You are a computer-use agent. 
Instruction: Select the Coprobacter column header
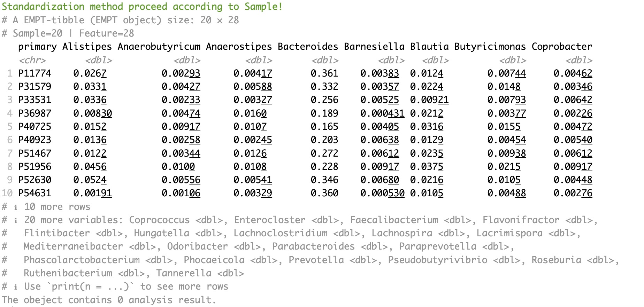point(562,47)
